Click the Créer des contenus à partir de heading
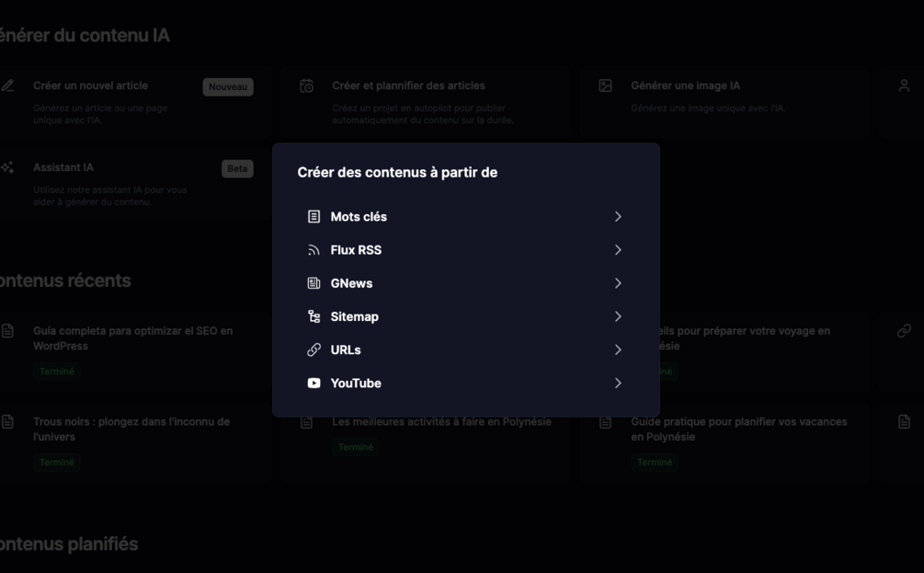The image size is (924, 573). coord(397,172)
